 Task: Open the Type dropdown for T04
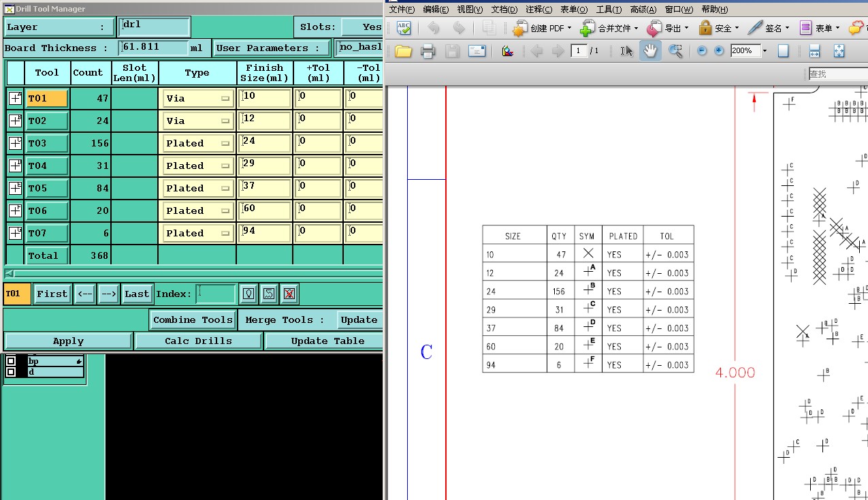click(x=197, y=166)
